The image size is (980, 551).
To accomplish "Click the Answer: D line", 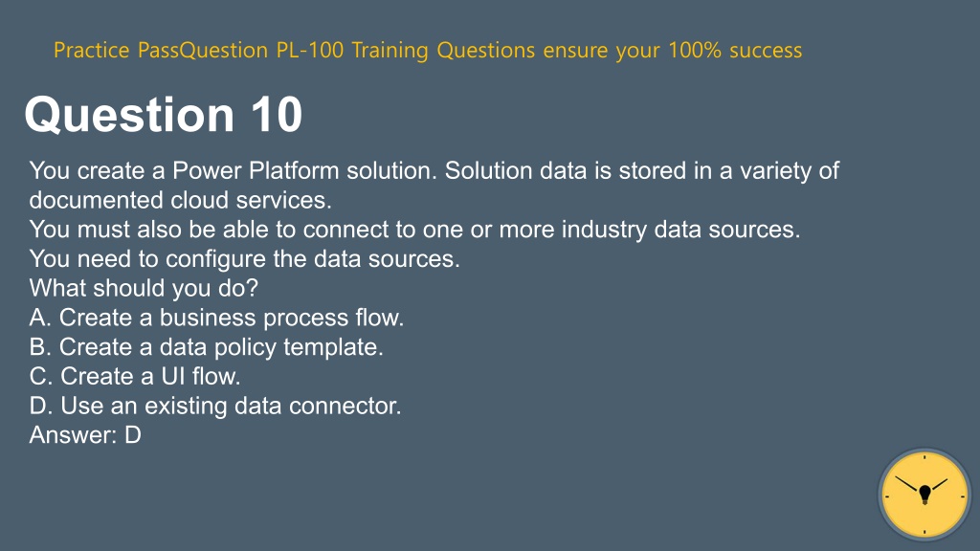I will pyautogui.click(x=85, y=435).
